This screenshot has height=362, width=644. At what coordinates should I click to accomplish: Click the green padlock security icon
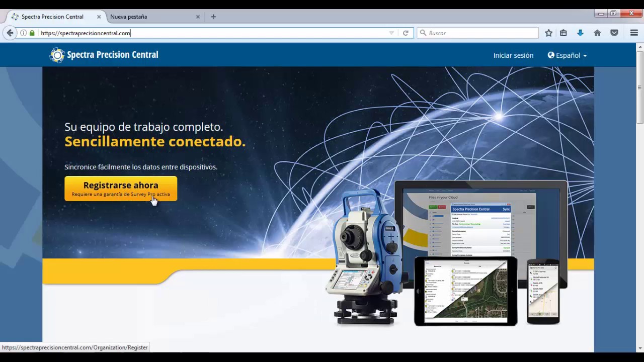(x=32, y=33)
